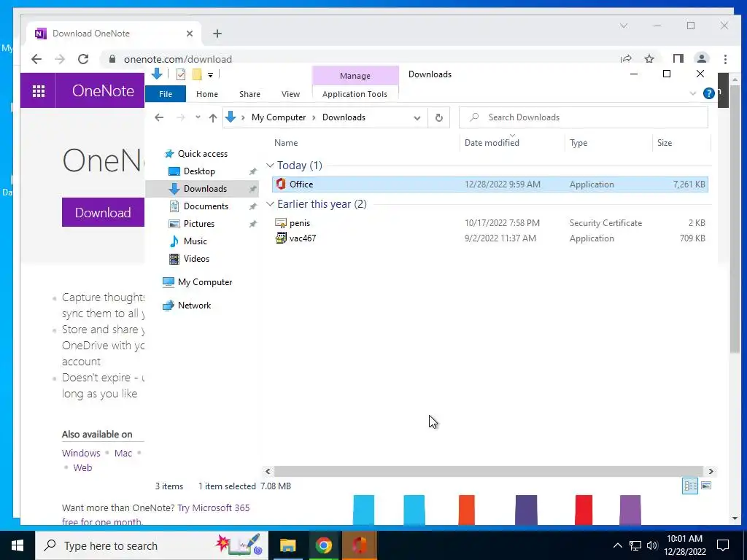Reload the Chrome page
Image resolution: width=747 pixels, height=560 pixels.
pyautogui.click(x=83, y=59)
